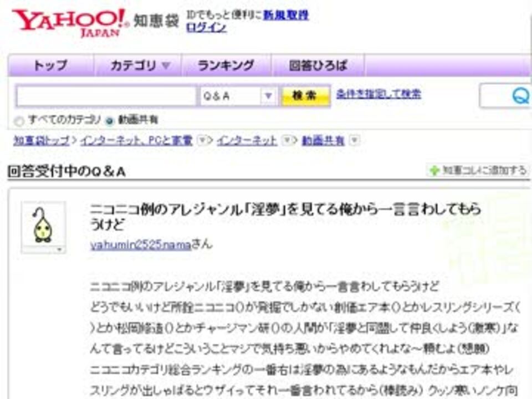Click body line starting ニコニコカテゴリ総合ランキング
The width and height of the screenshot is (532, 399).
(x=301, y=370)
